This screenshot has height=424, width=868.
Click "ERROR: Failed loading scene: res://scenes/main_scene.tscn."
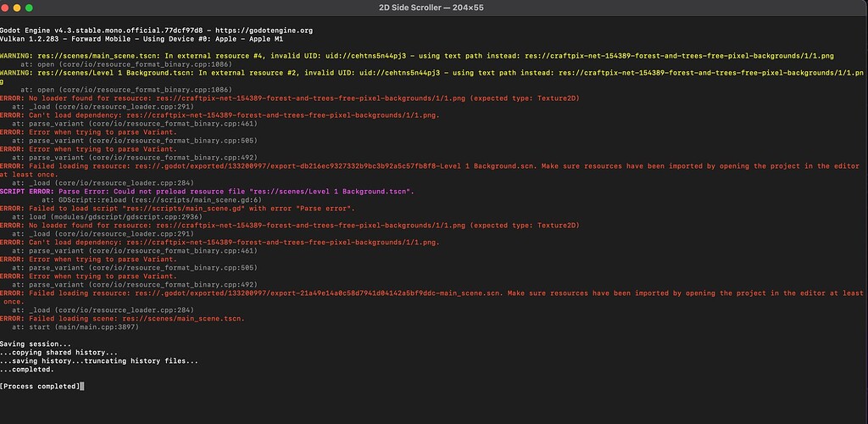click(x=122, y=319)
